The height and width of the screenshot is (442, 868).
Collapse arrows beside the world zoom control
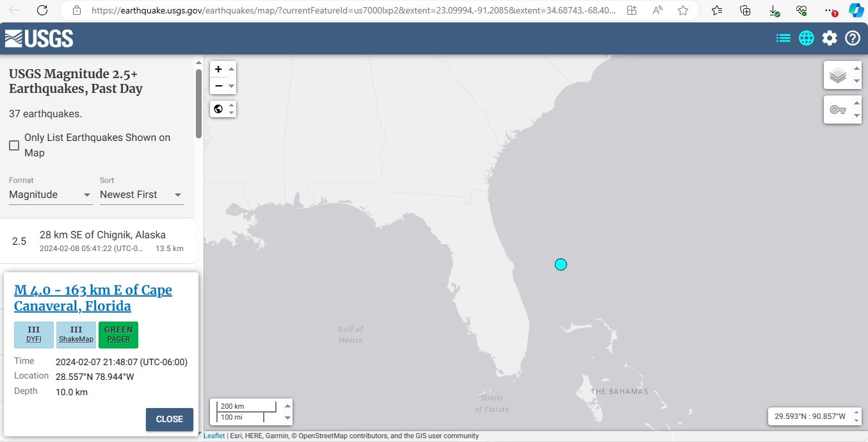(x=232, y=109)
